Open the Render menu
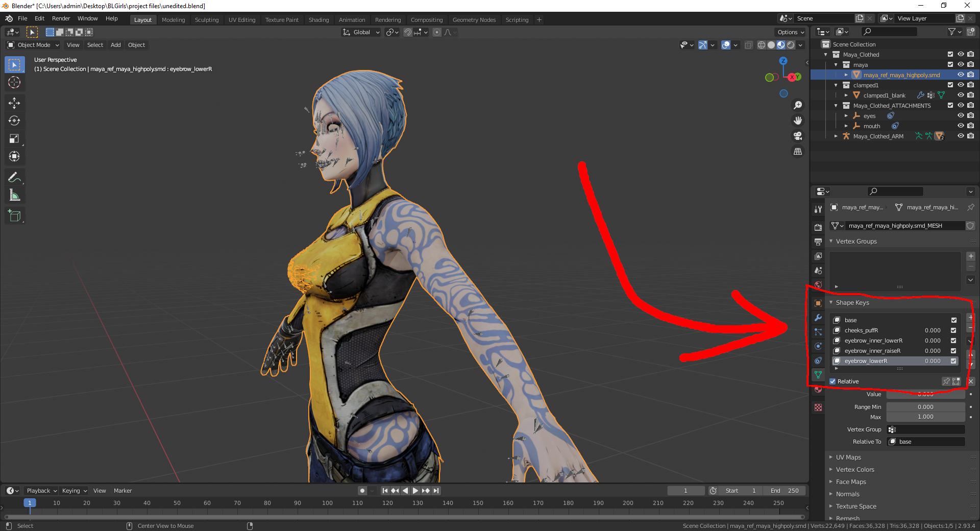This screenshot has width=980, height=531. coord(61,18)
